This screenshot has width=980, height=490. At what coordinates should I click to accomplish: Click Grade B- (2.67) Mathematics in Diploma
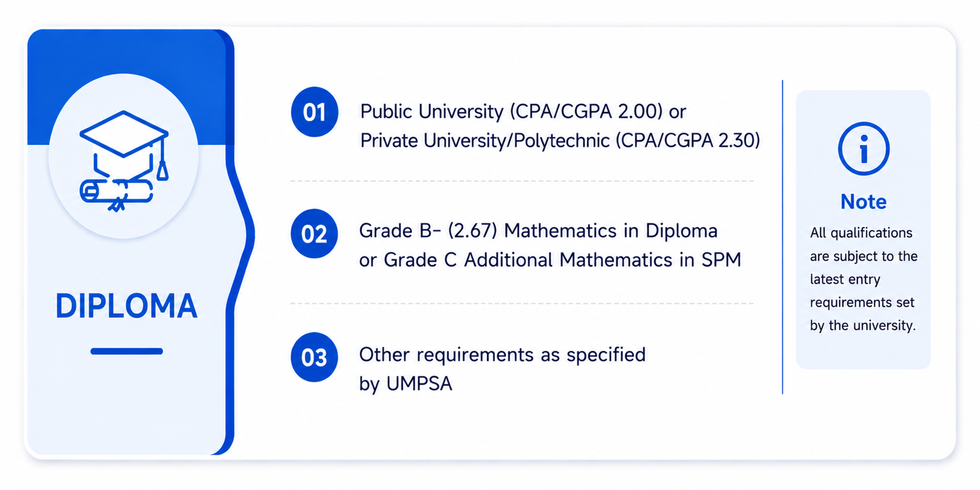pos(538,231)
